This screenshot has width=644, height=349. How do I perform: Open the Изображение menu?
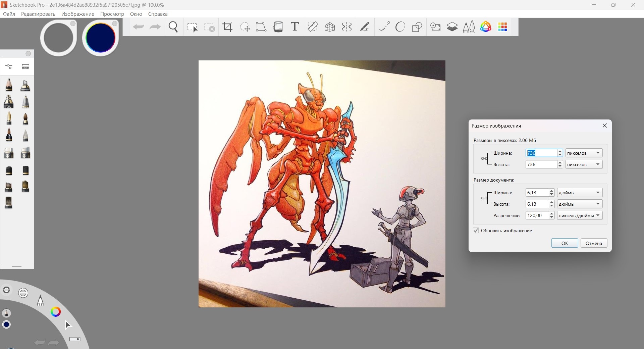tap(77, 14)
